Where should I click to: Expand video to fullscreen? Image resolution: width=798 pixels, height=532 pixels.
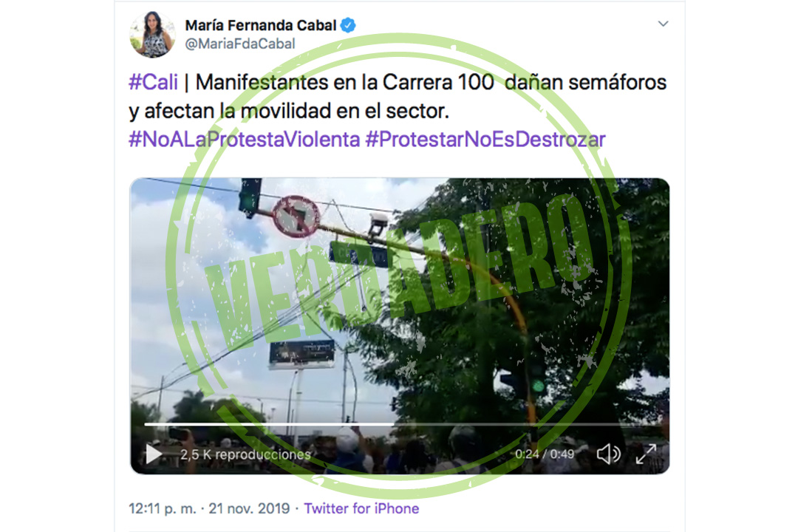pos(647,454)
